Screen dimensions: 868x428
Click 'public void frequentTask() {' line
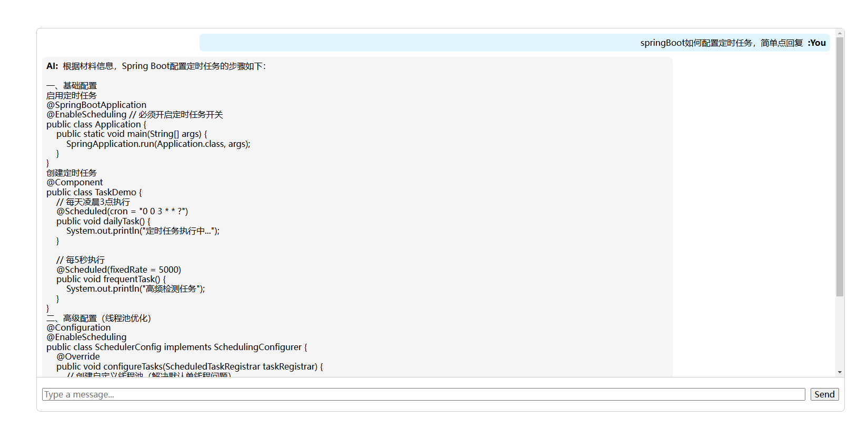pos(111,279)
